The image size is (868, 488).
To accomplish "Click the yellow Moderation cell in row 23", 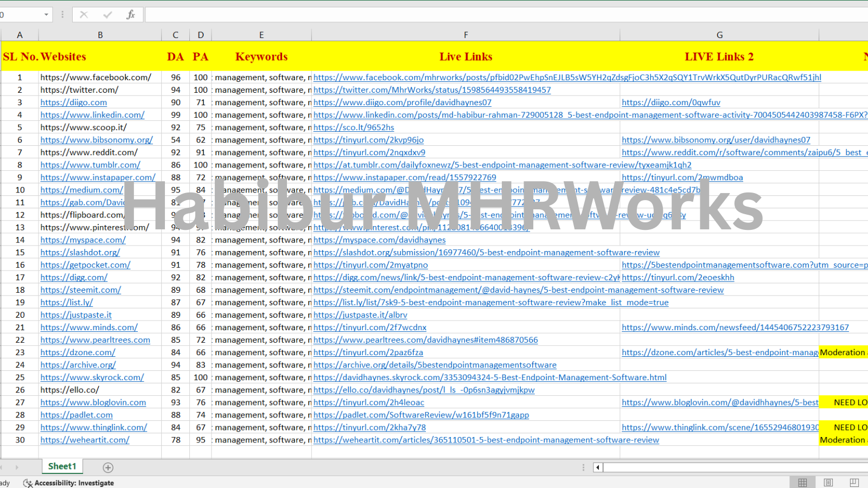I will pyautogui.click(x=843, y=352).
